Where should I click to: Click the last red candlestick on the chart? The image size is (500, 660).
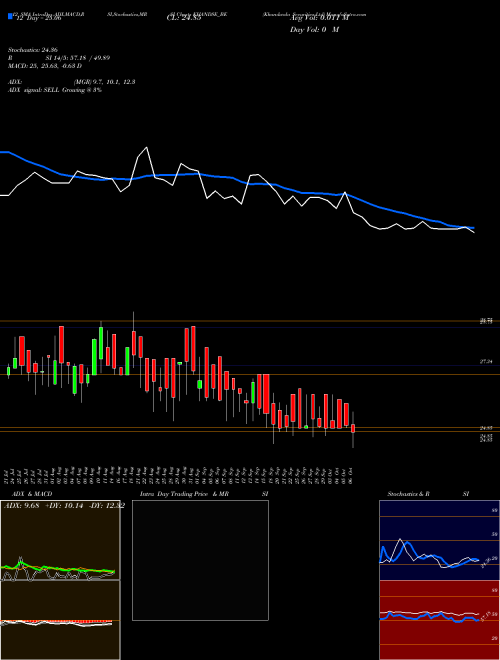353,428
